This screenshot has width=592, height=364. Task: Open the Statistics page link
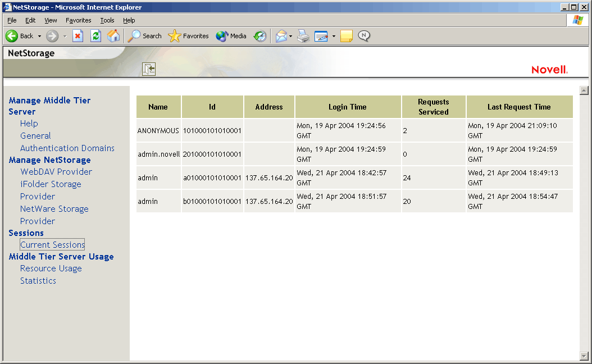pos(38,280)
